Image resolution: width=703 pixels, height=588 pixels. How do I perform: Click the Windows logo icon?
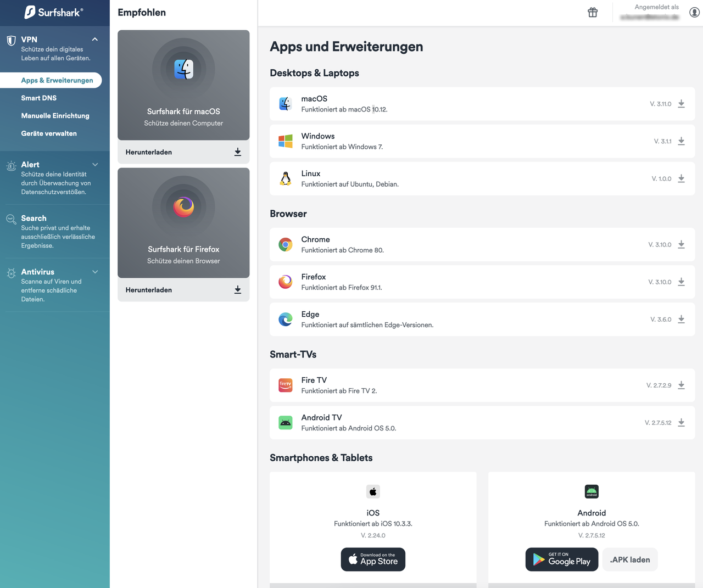pyautogui.click(x=286, y=141)
